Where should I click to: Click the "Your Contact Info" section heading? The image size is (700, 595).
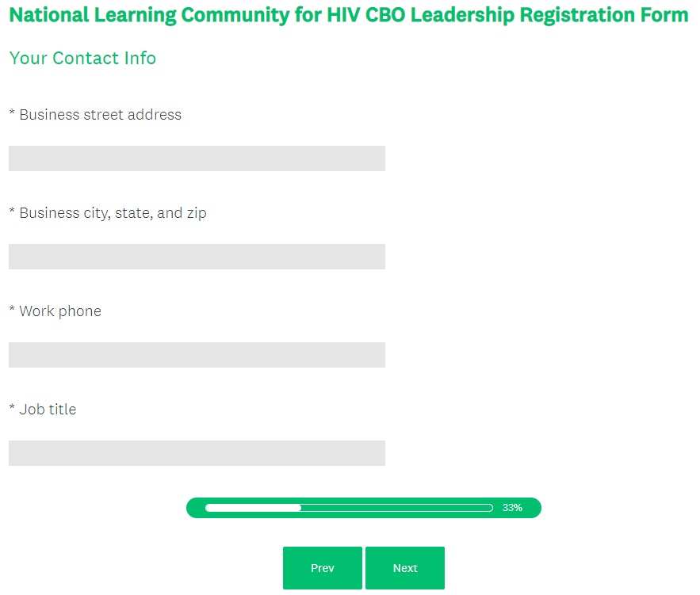[x=82, y=59]
